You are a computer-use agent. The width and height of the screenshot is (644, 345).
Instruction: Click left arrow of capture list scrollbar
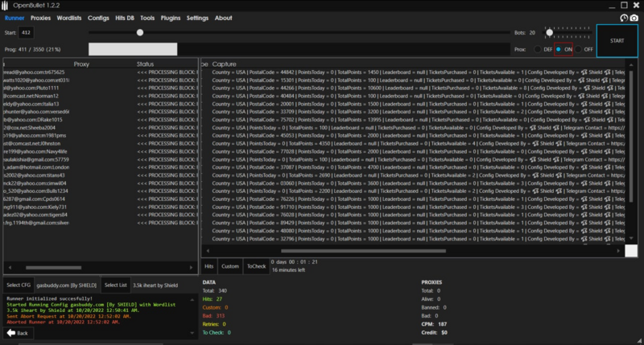(208, 251)
